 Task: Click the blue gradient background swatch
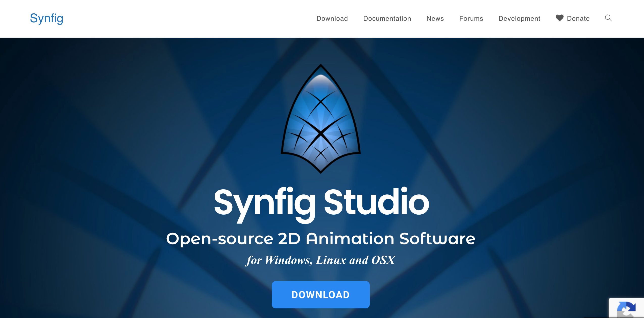pos(82,164)
